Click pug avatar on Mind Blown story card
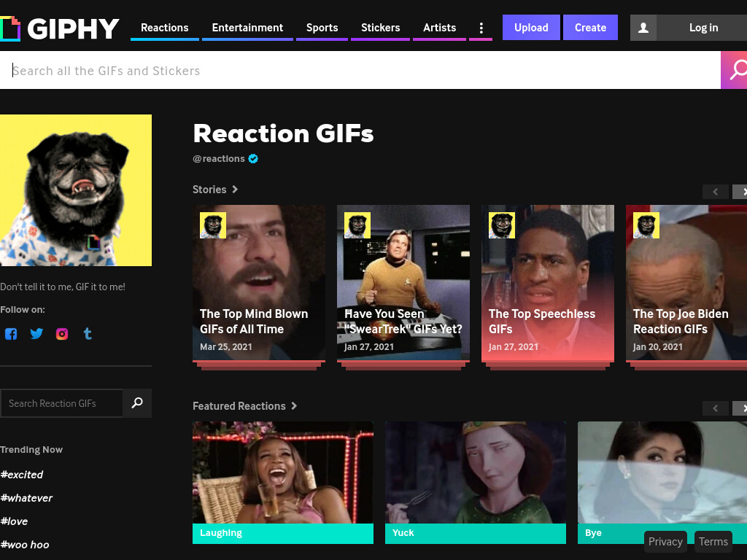The height and width of the screenshot is (560, 747). coord(213,225)
